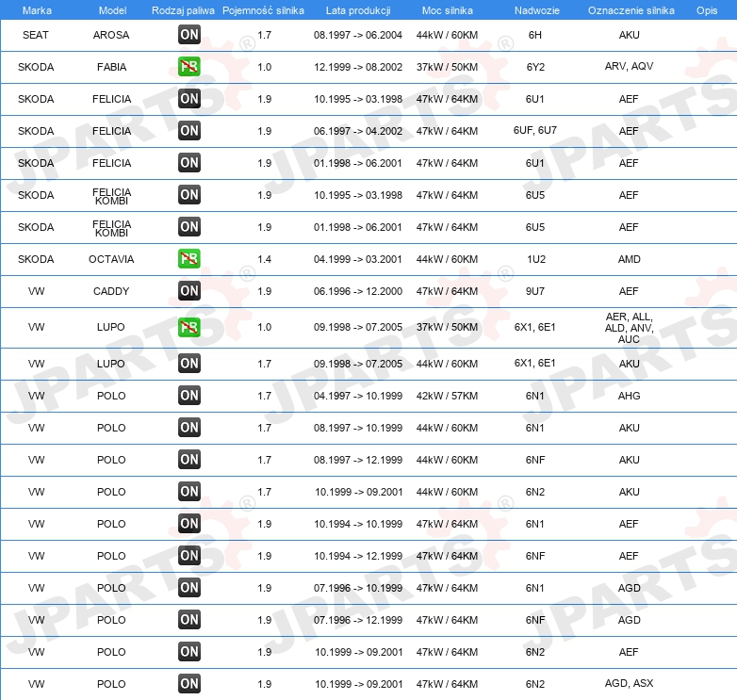Click the Marka column header
The width and height of the screenshot is (737, 700).
click(x=37, y=10)
